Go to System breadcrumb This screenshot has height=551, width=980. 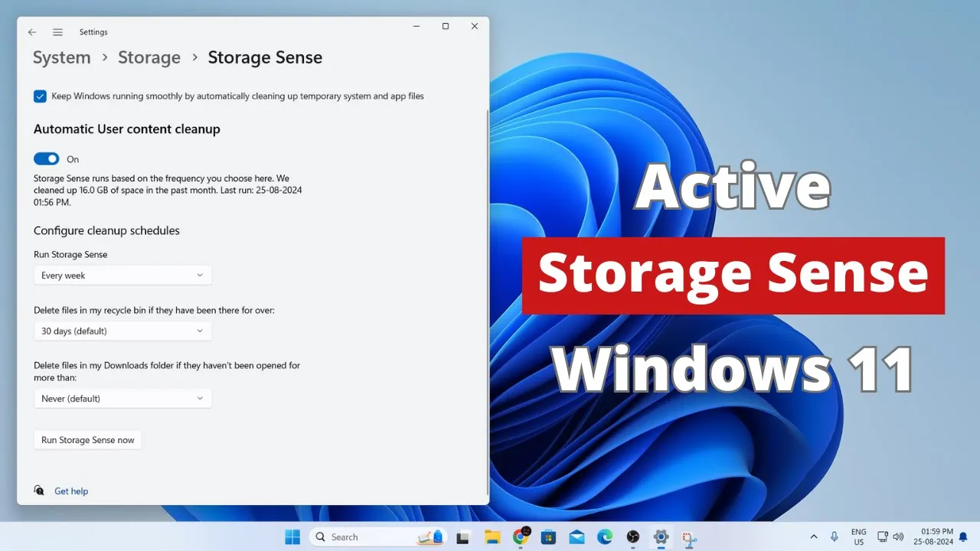62,57
